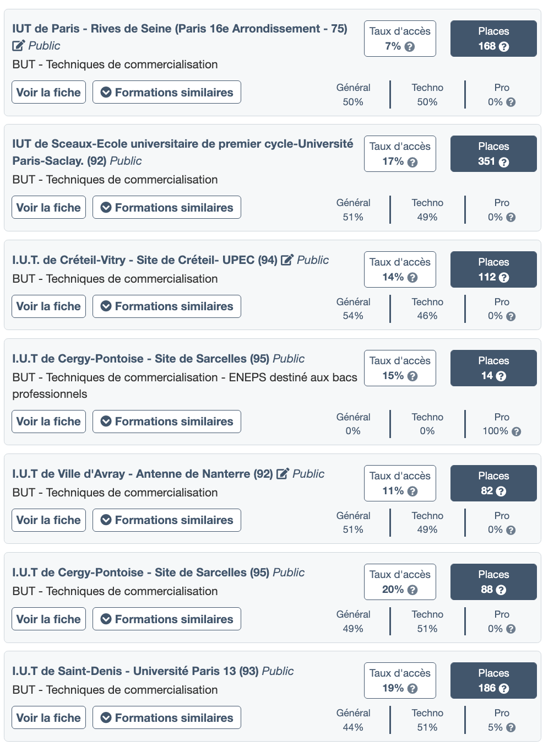Click help icon beside Pro 5%
This screenshot has width=543, height=756.
tap(511, 727)
